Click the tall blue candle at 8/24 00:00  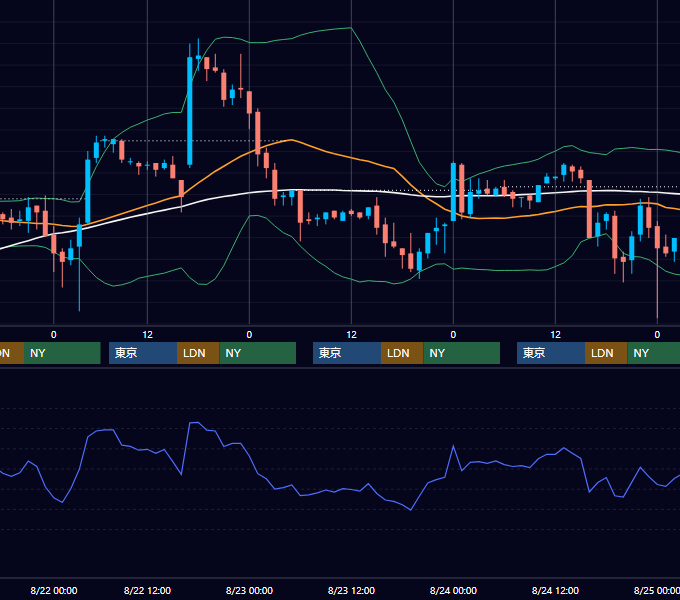click(453, 192)
